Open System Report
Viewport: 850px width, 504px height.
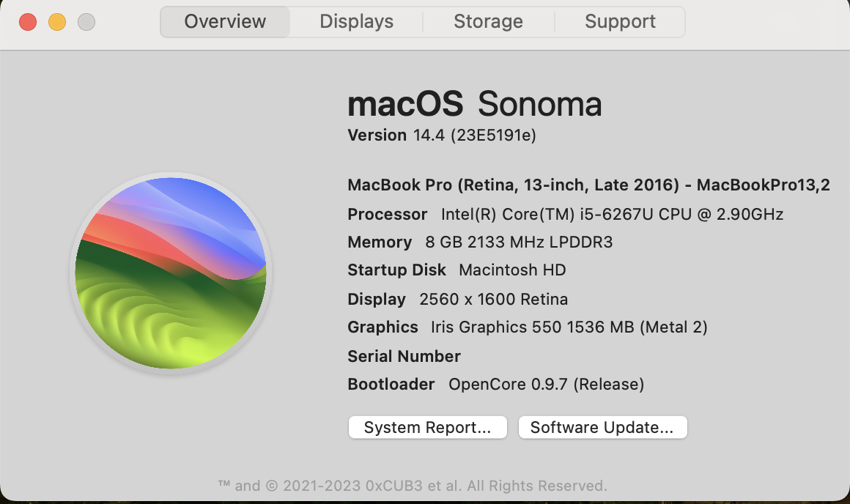(x=427, y=428)
